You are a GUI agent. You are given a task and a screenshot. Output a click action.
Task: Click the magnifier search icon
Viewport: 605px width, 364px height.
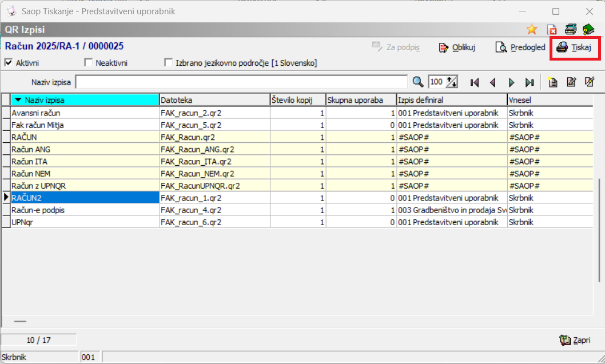pyautogui.click(x=418, y=82)
